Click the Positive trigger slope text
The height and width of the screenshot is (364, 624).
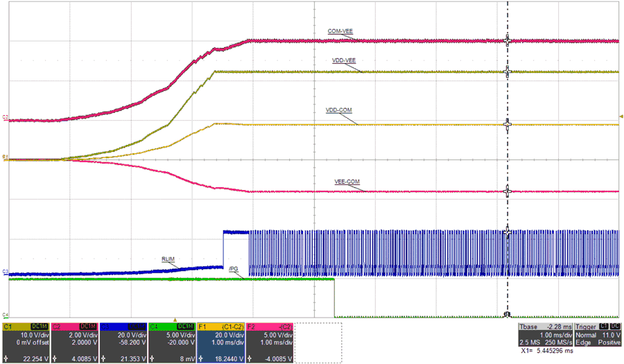(609, 342)
